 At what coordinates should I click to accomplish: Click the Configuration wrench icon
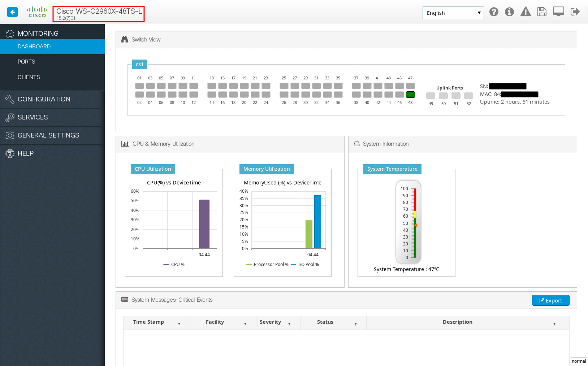coord(10,99)
